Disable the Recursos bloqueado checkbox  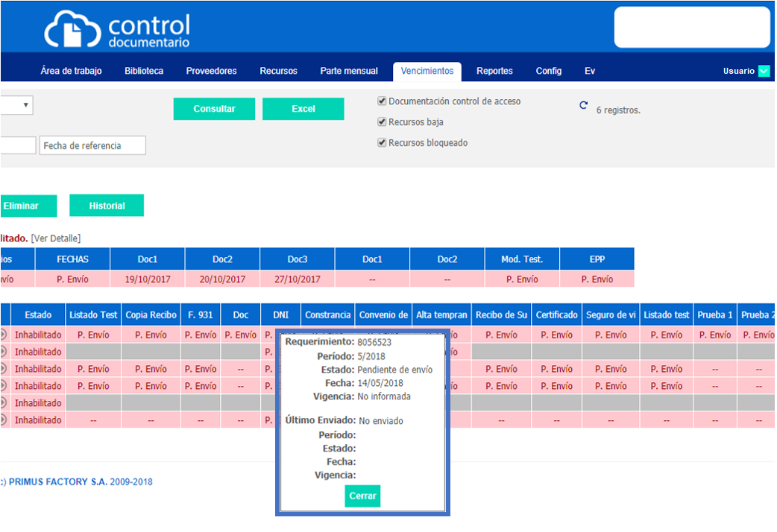[x=382, y=143]
